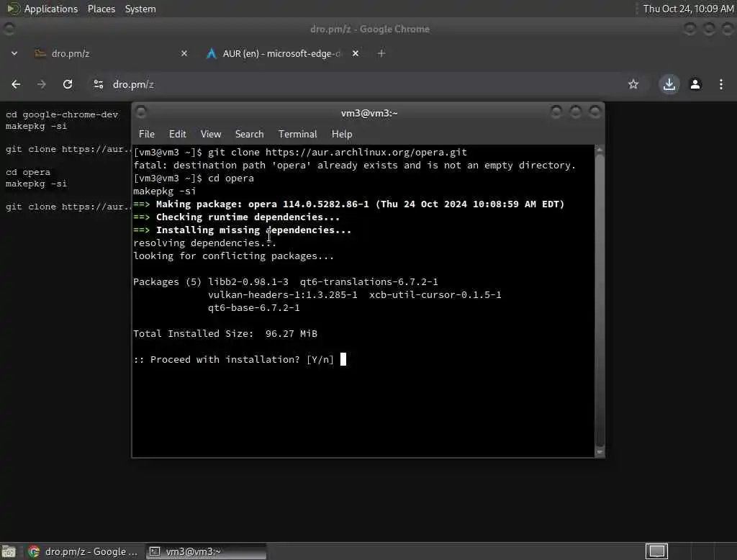Expand the Chrome tab search dropdown

(14, 53)
